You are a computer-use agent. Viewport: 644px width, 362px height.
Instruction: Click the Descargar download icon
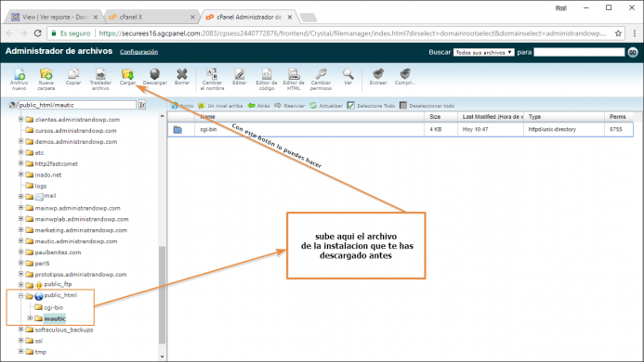click(x=155, y=77)
